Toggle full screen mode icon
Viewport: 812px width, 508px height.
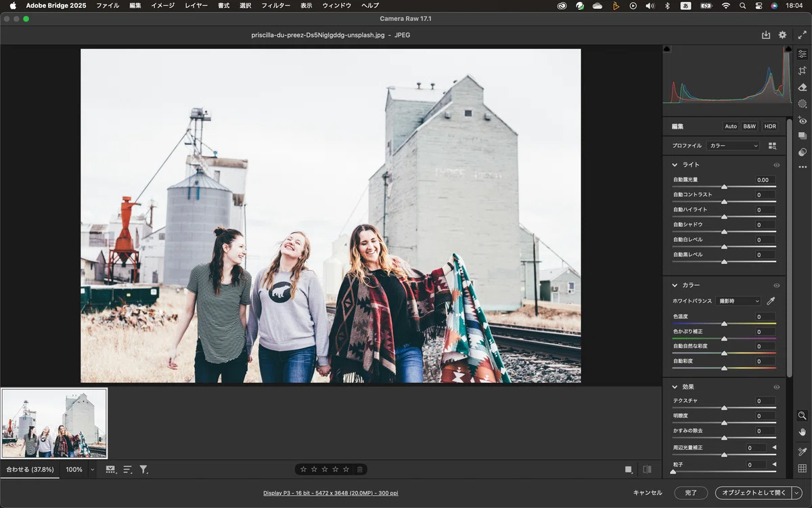click(x=802, y=35)
